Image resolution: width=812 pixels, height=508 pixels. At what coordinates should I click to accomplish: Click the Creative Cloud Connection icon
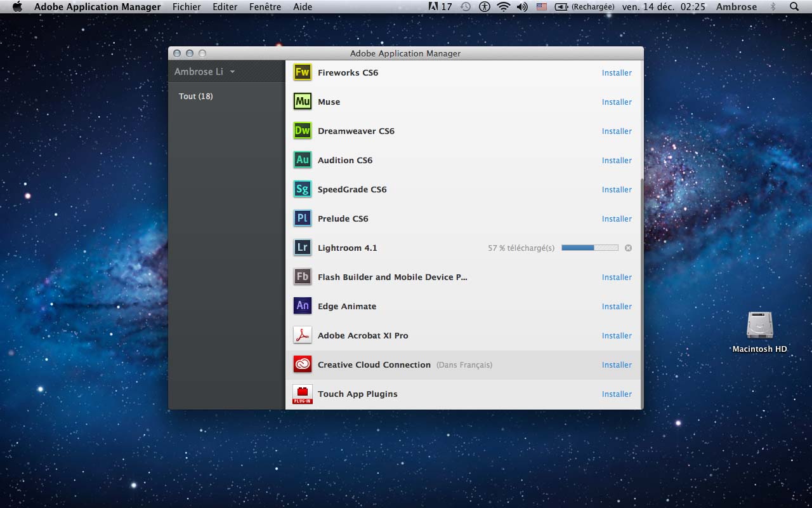coord(303,364)
